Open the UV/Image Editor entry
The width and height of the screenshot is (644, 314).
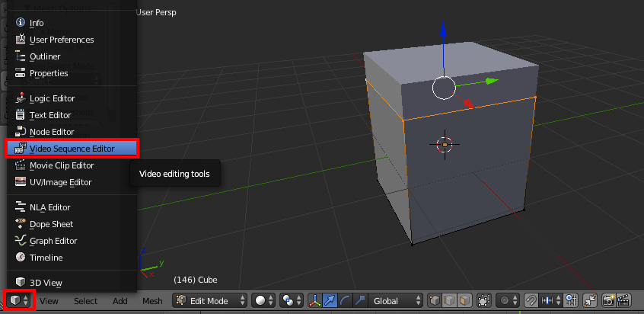(x=72, y=182)
